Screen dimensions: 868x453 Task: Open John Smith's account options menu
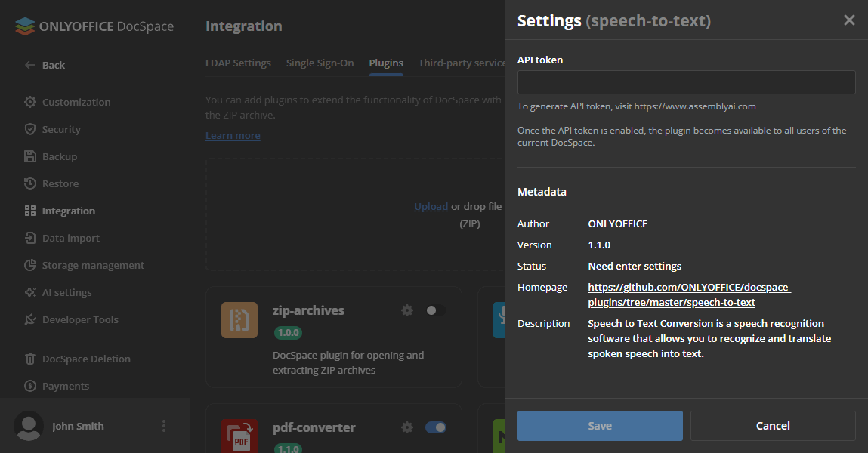tap(164, 426)
